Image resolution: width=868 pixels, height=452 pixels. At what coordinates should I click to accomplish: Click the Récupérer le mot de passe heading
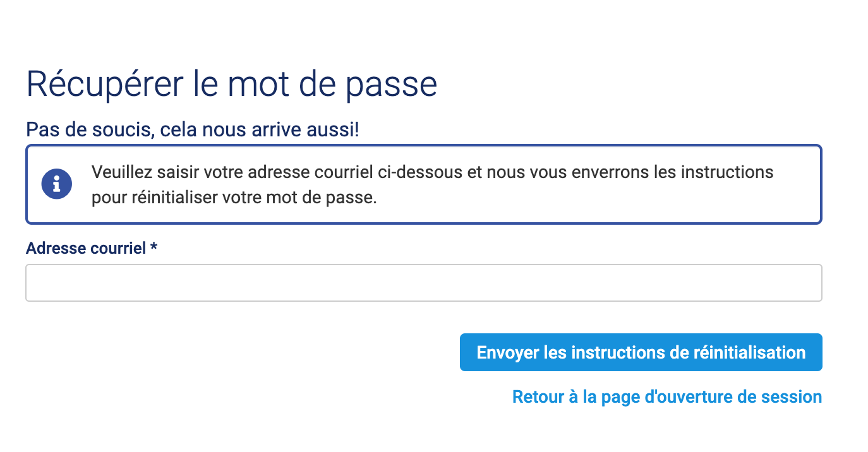point(232,85)
